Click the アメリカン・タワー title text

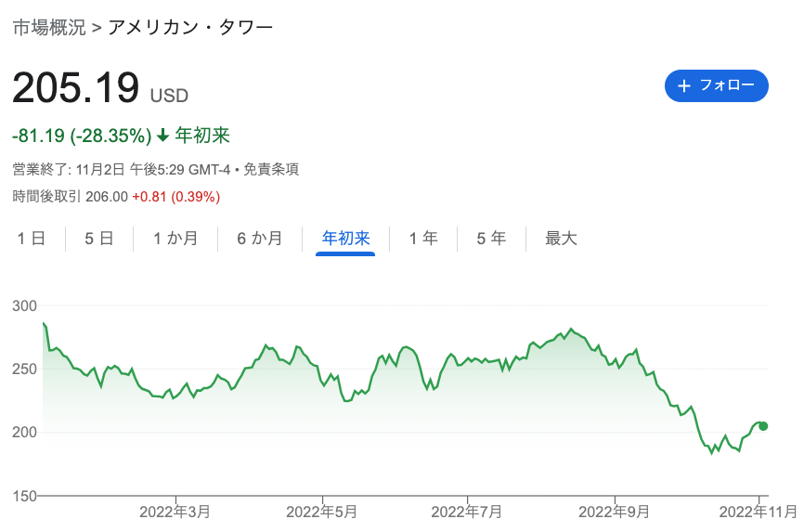[190, 27]
